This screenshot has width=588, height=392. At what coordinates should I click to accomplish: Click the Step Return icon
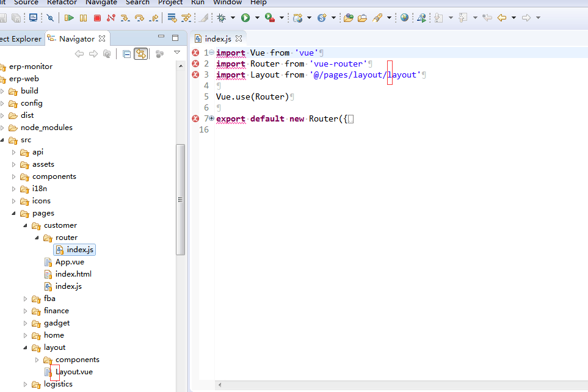pos(153,18)
